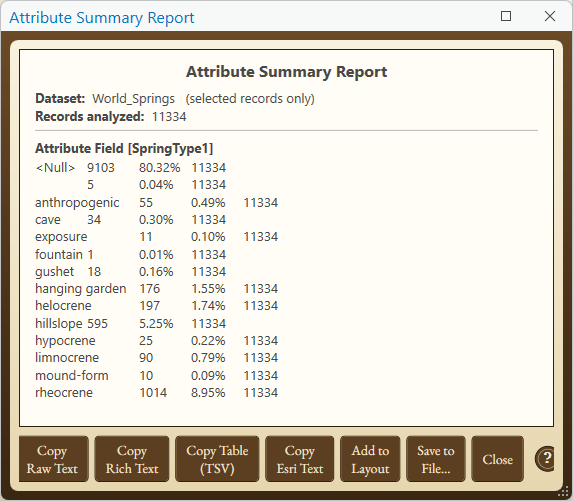Click the 0.09% value for mound-form
Viewport: 573px width, 501px height.
pos(208,376)
